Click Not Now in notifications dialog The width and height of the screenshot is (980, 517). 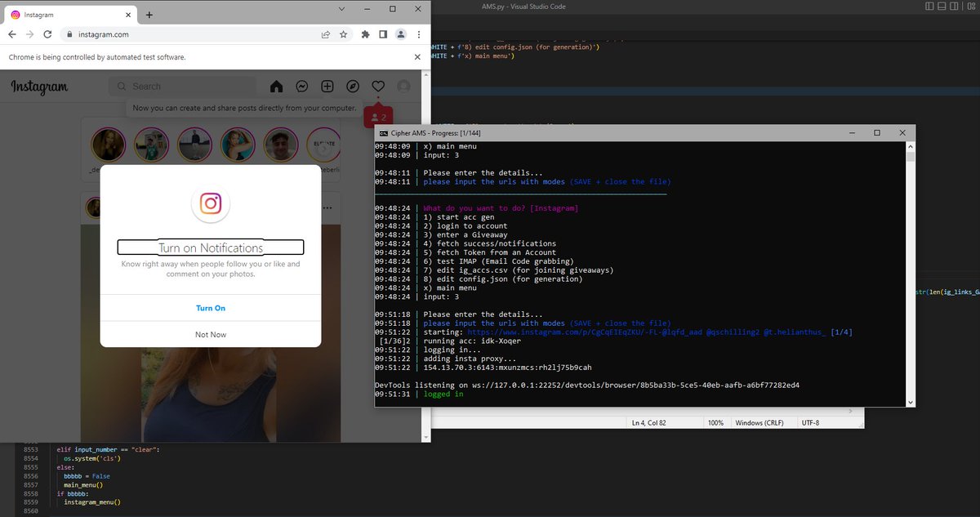tap(211, 335)
